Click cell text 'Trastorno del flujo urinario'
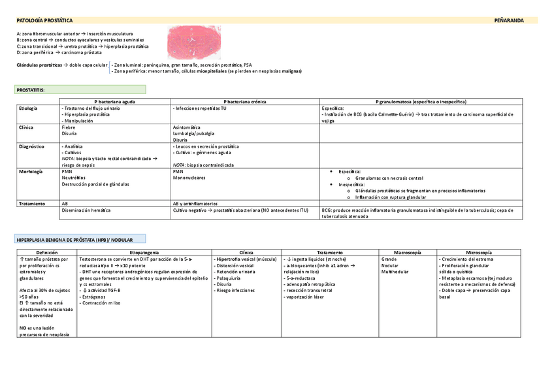 91,108
